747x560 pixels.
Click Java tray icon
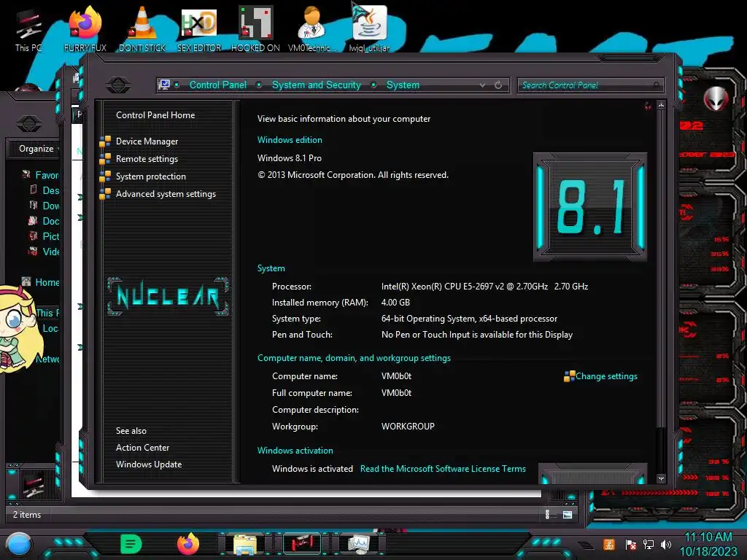609,544
